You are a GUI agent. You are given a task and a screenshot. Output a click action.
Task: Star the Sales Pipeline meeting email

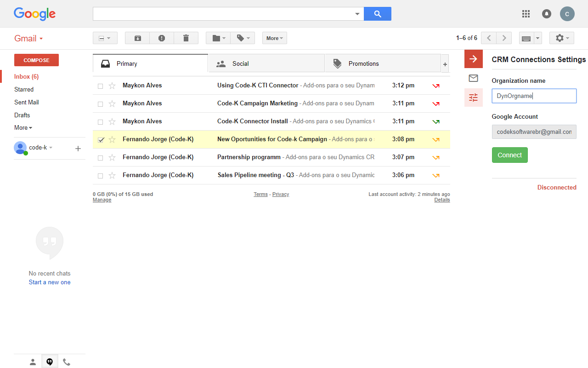pyautogui.click(x=112, y=175)
